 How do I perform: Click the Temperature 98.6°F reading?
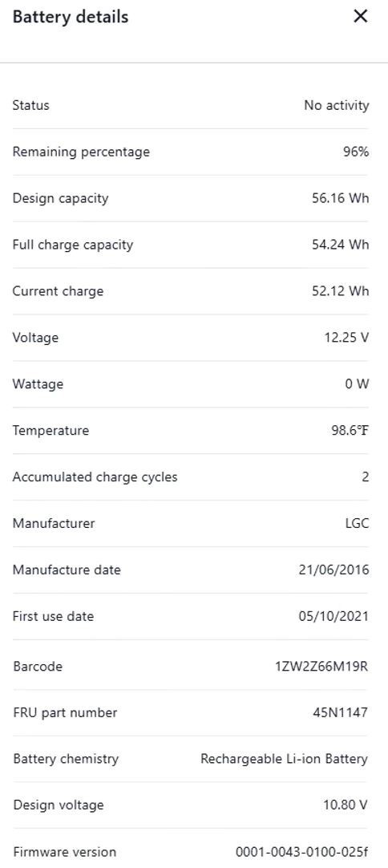[x=350, y=431]
